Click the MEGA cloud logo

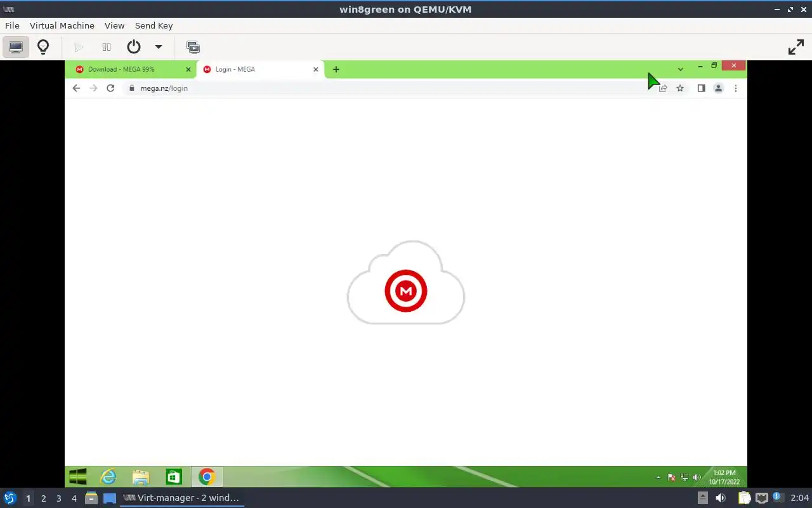pos(406,283)
